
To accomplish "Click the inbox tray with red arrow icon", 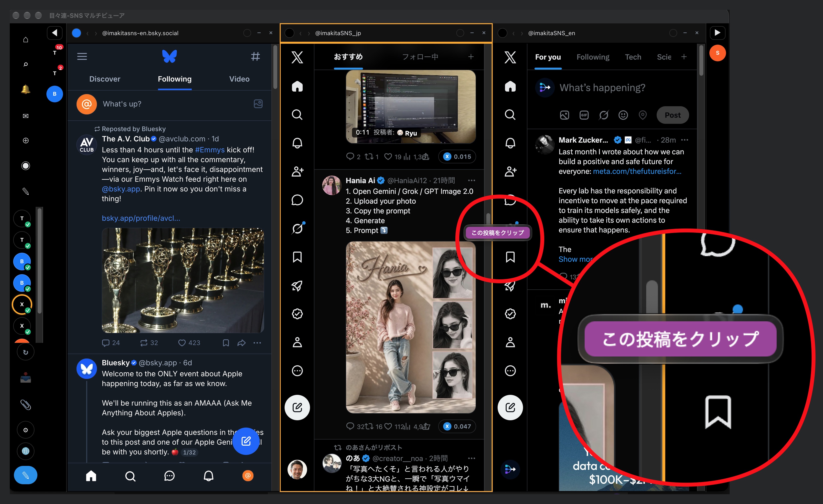I will pyautogui.click(x=26, y=378).
